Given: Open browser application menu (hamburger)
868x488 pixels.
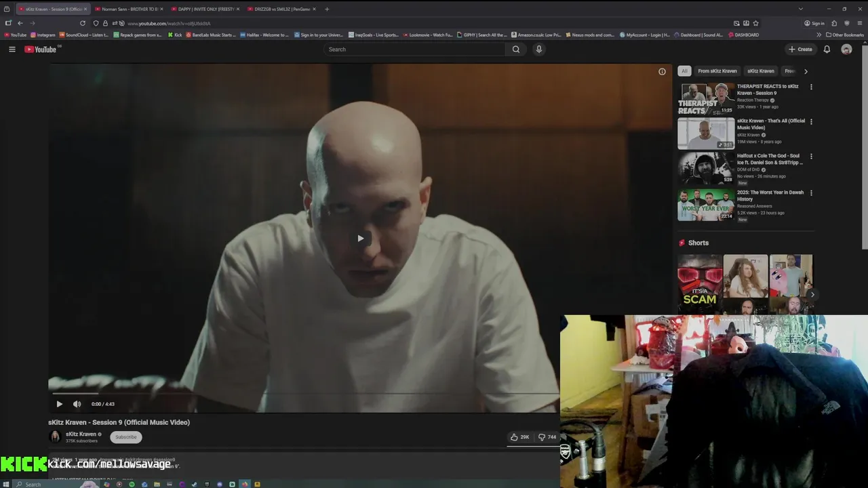Looking at the screenshot, I should (860, 23).
